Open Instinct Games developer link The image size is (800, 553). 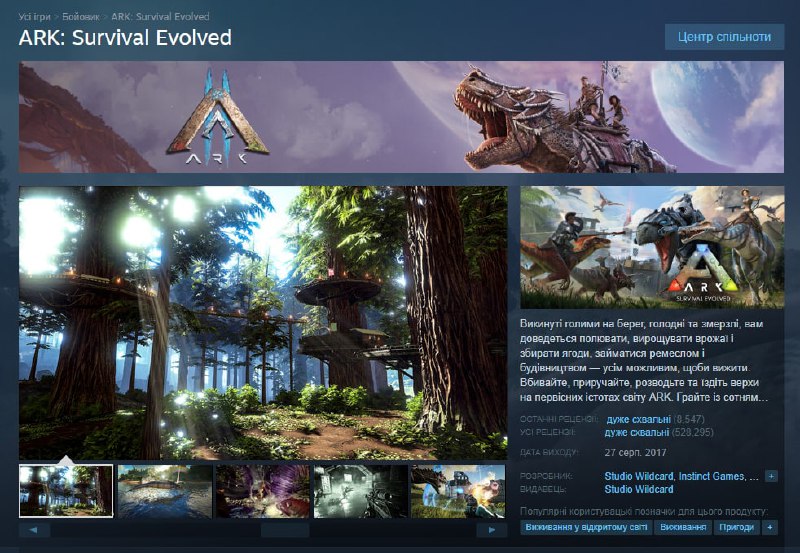click(711, 476)
